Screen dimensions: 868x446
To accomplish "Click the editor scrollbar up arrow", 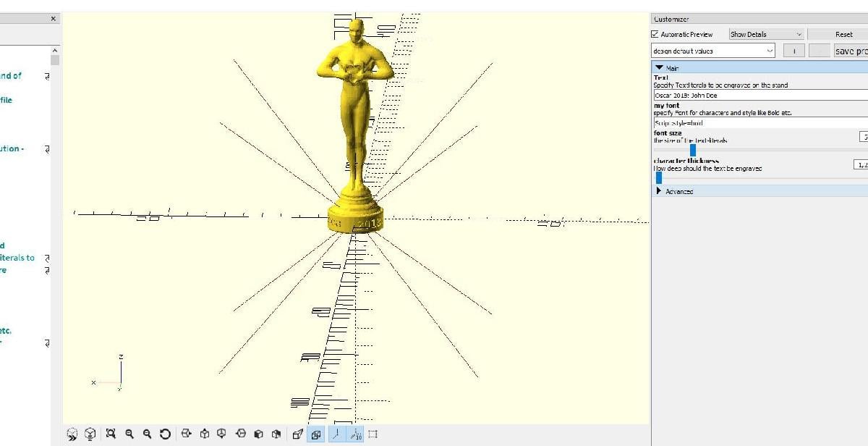I will 55,50.
